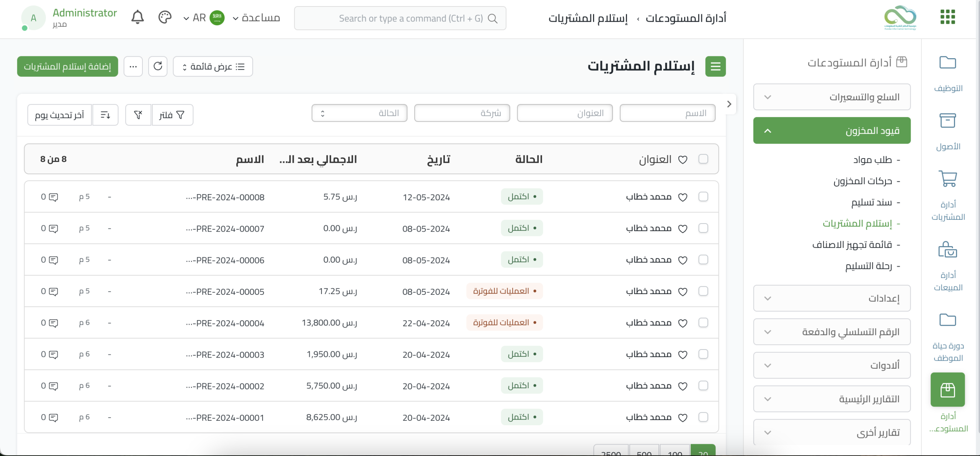
Task: Toggle the sort direction icon
Action: coord(105,115)
